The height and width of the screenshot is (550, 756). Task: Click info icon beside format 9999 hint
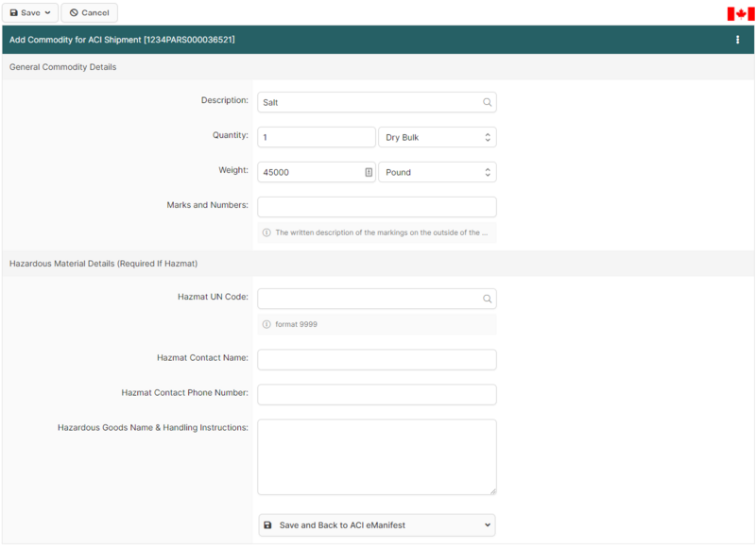tap(266, 324)
